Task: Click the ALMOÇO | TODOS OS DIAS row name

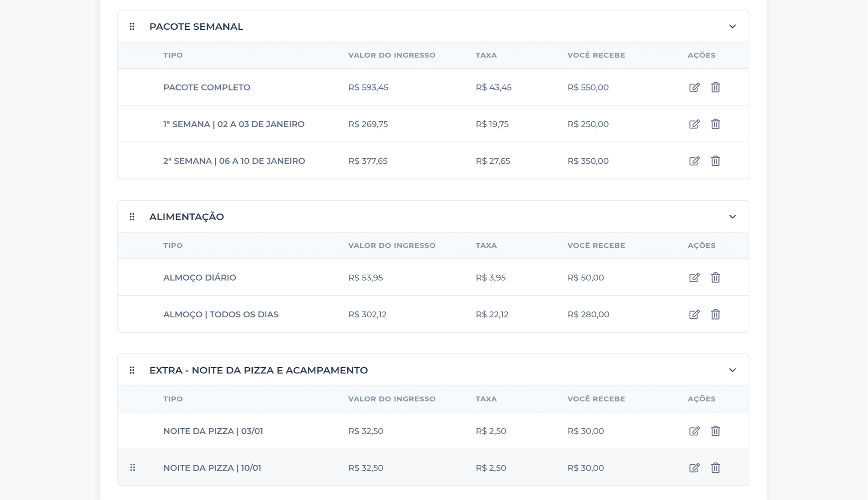Action: click(221, 314)
